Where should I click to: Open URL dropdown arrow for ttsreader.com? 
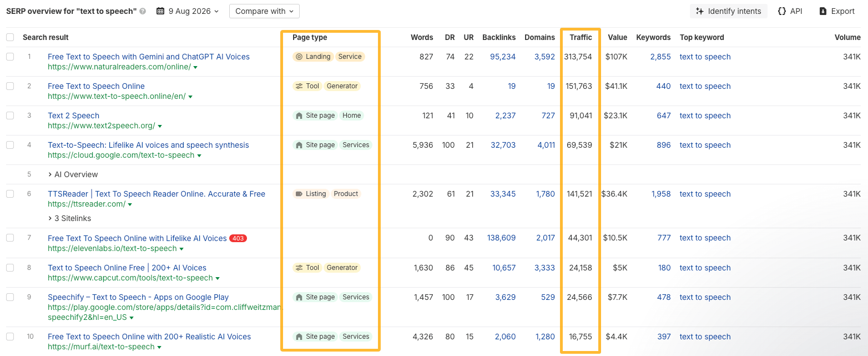click(x=130, y=204)
